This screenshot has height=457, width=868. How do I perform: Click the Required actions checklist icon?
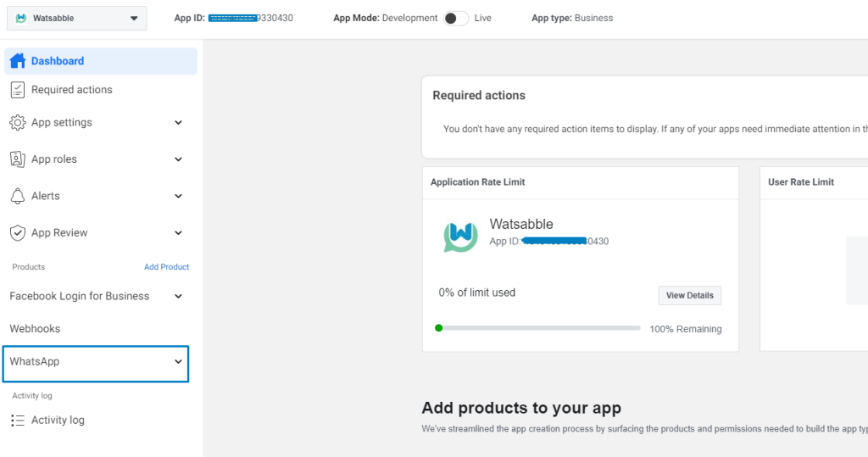point(18,90)
